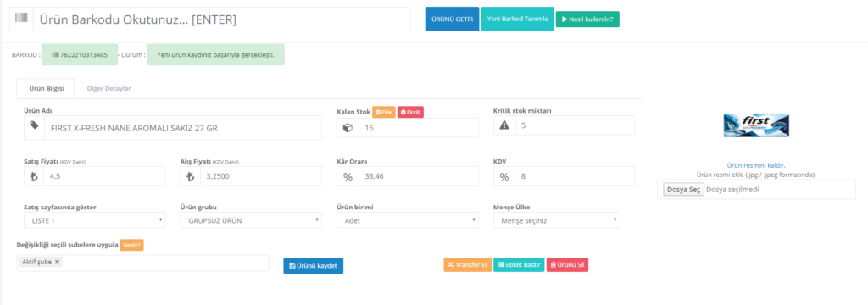Open the Ürün birimi Adet dropdown
Viewport: 868px width, 305px height.
pyautogui.click(x=408, y=220)
